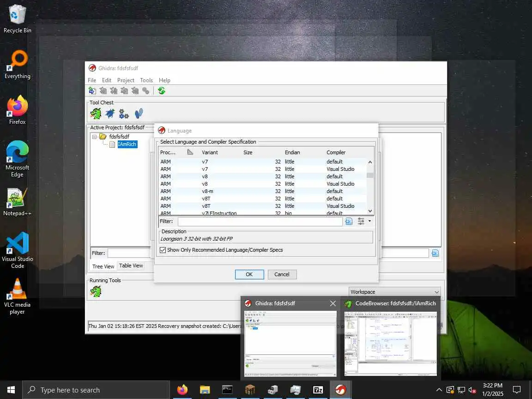Open VLC media player desktop shortcut
The width and height of the screenshot is (532, 399).
click(17, 296)
